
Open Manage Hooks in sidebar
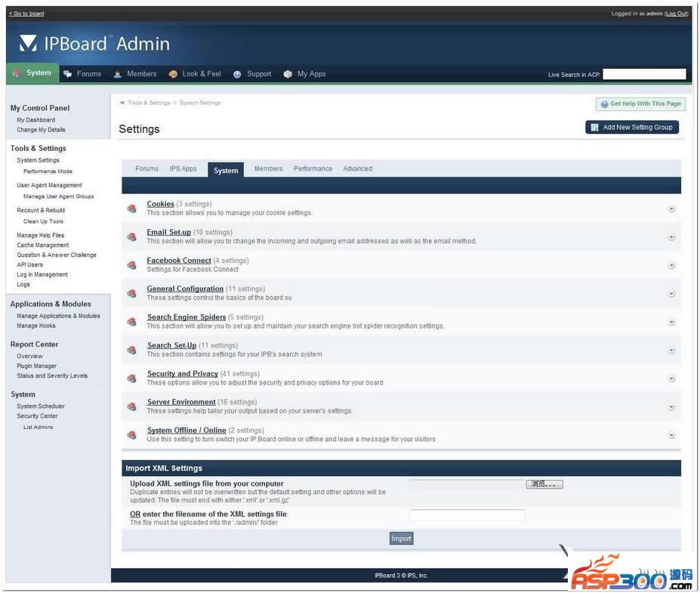tap(36, 326)
